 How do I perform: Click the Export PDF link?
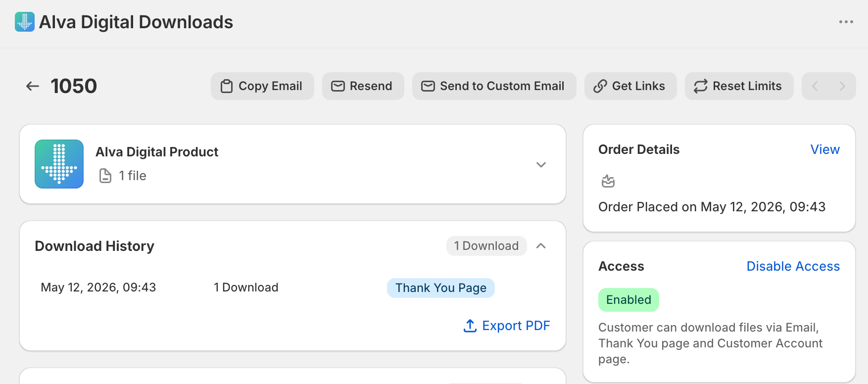coord(507,326)
